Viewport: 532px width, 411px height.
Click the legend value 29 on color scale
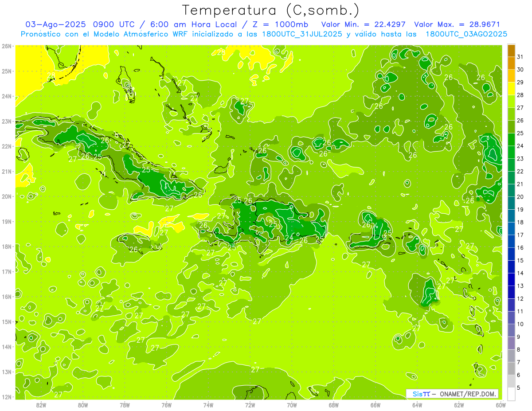coord(520,82)
